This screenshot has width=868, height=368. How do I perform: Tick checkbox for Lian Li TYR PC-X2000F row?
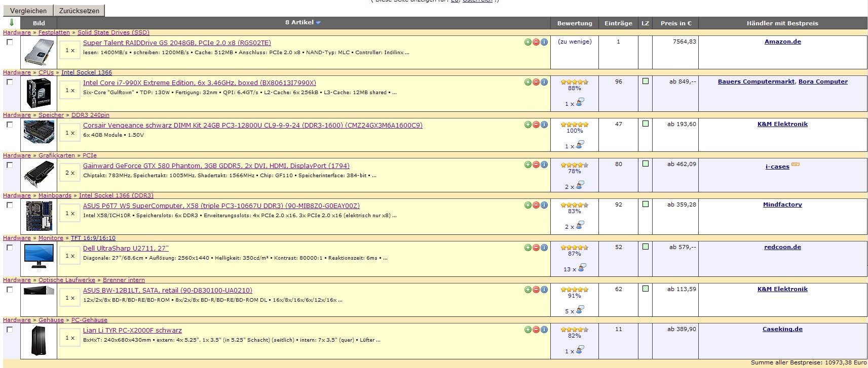tap(10, 330)
